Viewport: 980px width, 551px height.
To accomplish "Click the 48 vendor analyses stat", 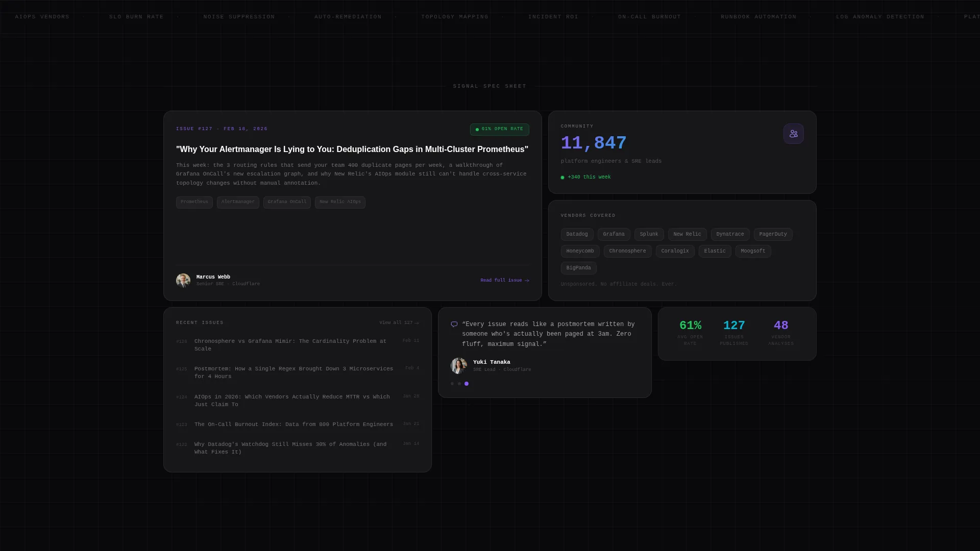I will [x=781, y=333].
